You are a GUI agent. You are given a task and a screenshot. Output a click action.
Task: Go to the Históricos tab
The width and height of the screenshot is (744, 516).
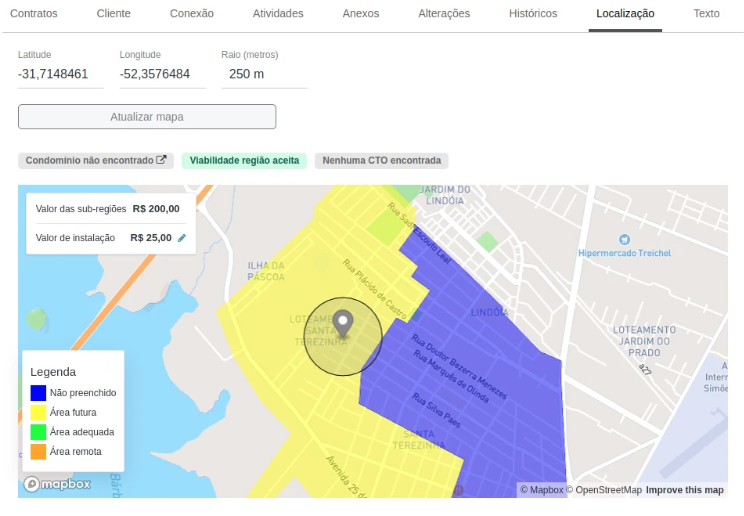(x=533, y=13)
